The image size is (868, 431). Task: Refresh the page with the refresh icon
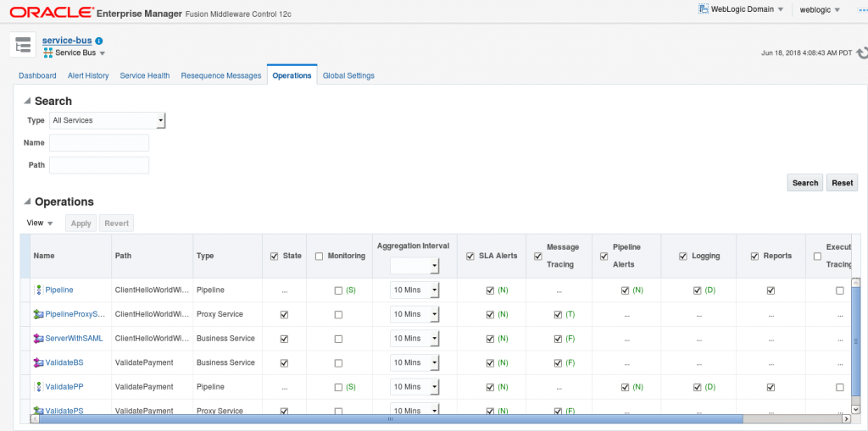coord(861,53)
